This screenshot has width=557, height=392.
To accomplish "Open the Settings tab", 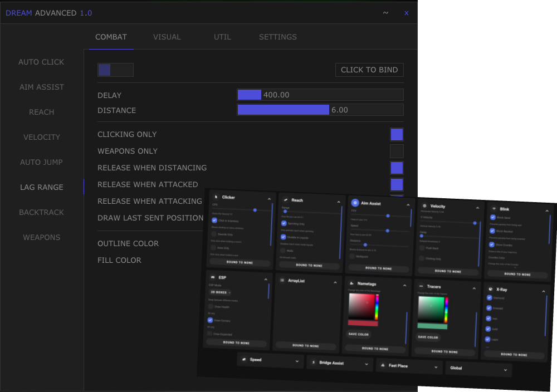I will click(278, 37).
